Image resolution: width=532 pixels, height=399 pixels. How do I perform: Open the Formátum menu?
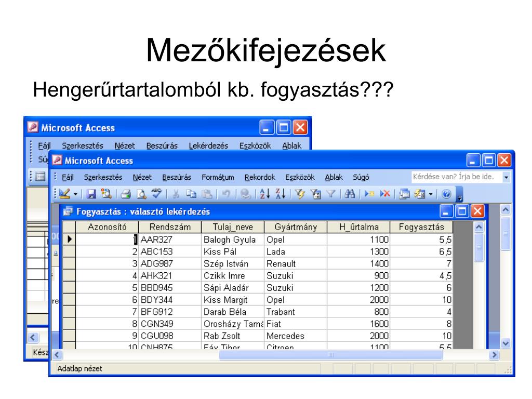tap(218, 177)
